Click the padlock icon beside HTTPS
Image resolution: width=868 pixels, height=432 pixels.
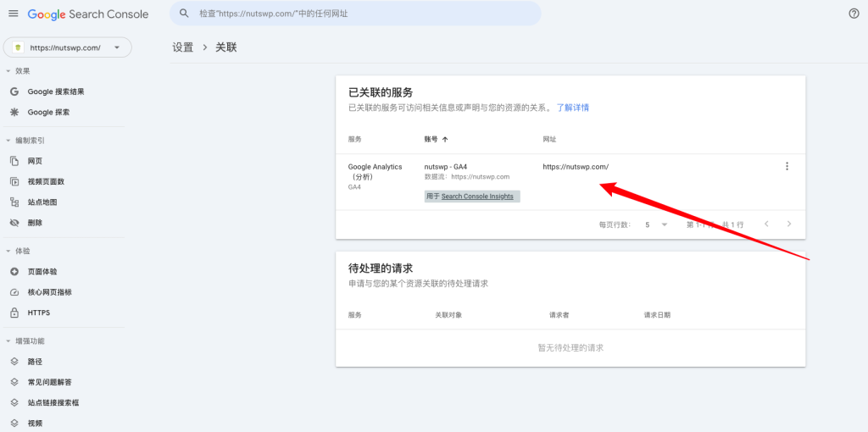(15, 313)
